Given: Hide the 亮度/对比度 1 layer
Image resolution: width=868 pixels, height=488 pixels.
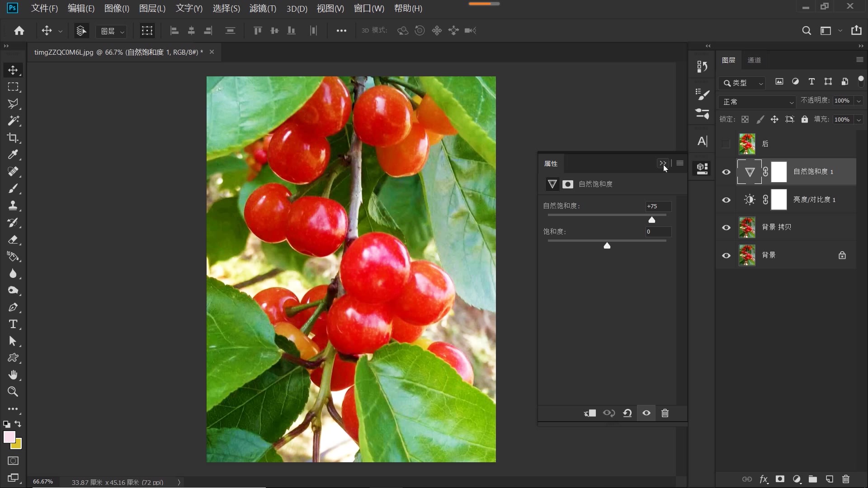Looking at the screenshot, I should point(726,200).
